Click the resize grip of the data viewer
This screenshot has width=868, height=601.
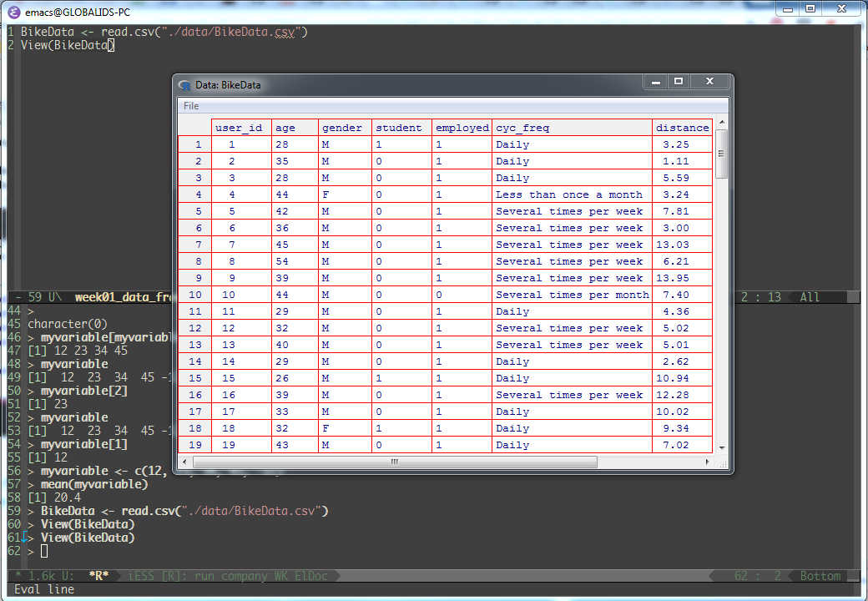click(723, 464)
